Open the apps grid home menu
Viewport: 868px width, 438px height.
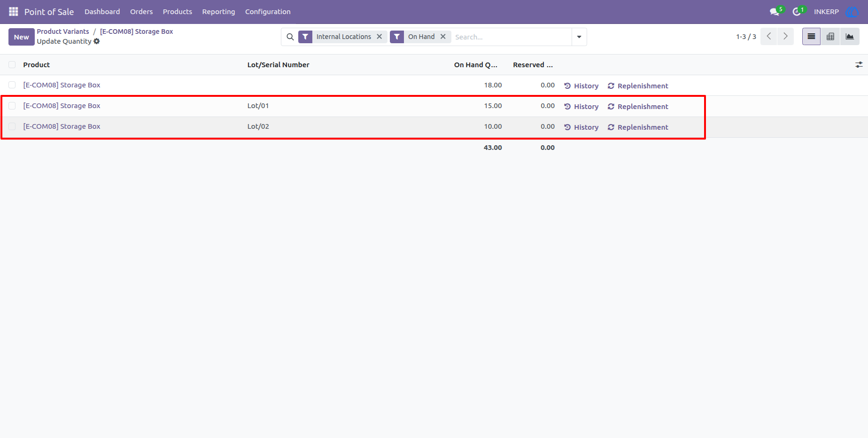(x=13, y=12)
